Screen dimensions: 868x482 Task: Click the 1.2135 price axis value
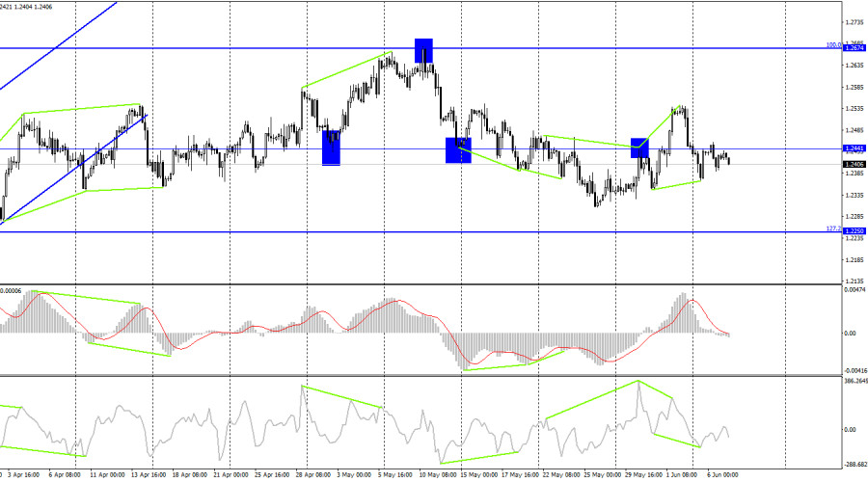coord(854,281)
